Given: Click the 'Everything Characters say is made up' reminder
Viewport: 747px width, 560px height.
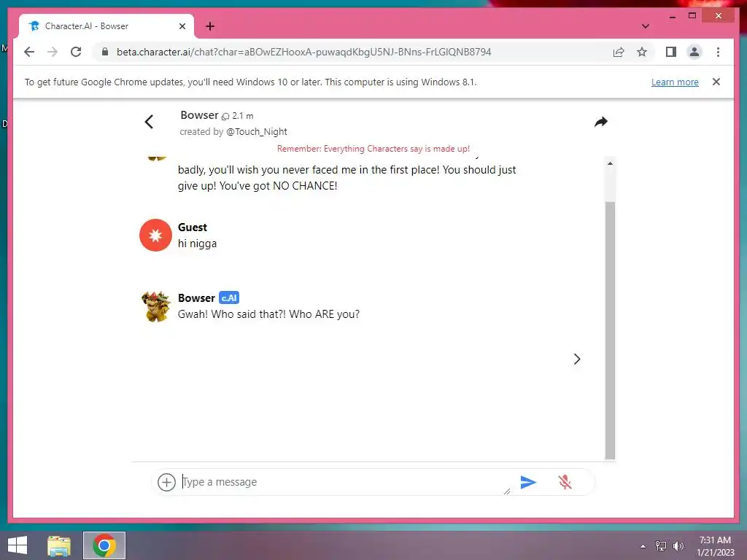Looking at the screenshot, I should pyautogui.click(x=373, y=149).
